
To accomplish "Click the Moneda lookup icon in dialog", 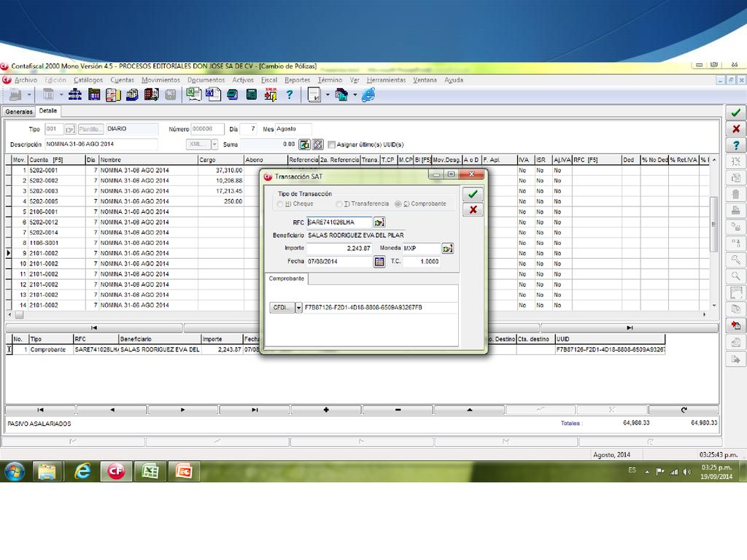I will click(x=447, y=249).
